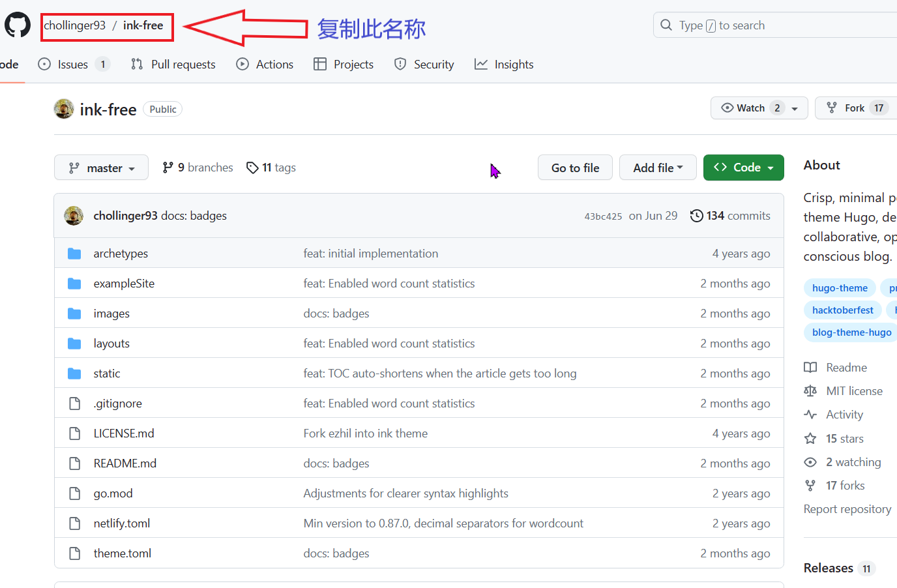
Task: Expand the master branch selector
Action: (101, 168)
